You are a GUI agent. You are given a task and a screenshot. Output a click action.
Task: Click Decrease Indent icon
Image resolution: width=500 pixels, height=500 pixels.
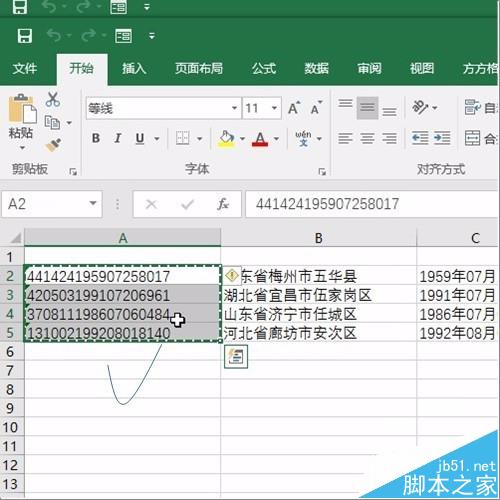[420, 138]
